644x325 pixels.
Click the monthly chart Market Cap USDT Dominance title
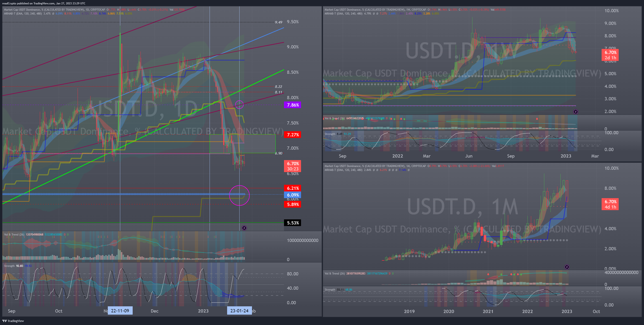[375, 166]
